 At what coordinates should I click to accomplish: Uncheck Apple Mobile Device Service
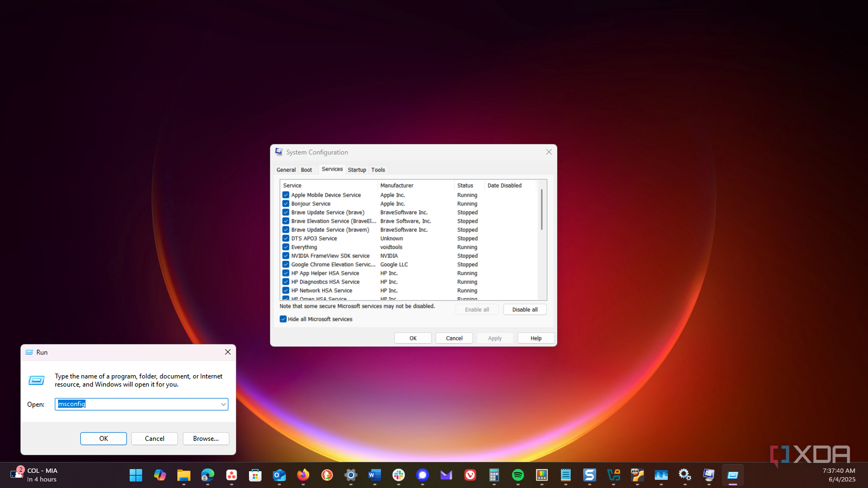[x=286, y=195]
